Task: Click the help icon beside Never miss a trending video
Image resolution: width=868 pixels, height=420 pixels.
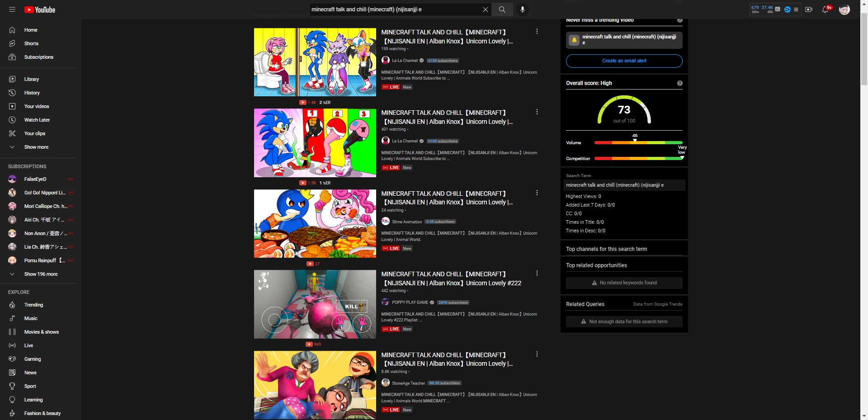Action: tap(679, 20)
